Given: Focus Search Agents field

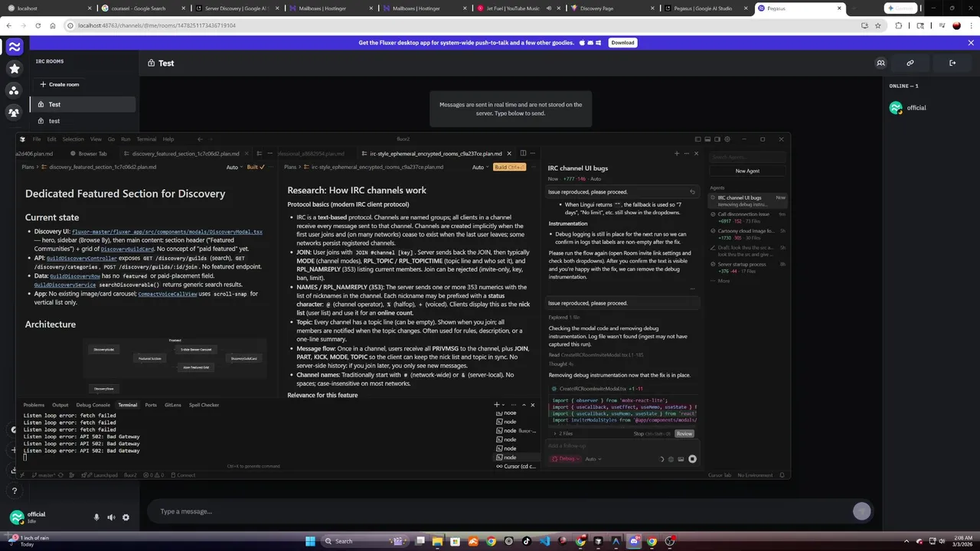Looking at the screenshot, I should [x=747, y=157].
